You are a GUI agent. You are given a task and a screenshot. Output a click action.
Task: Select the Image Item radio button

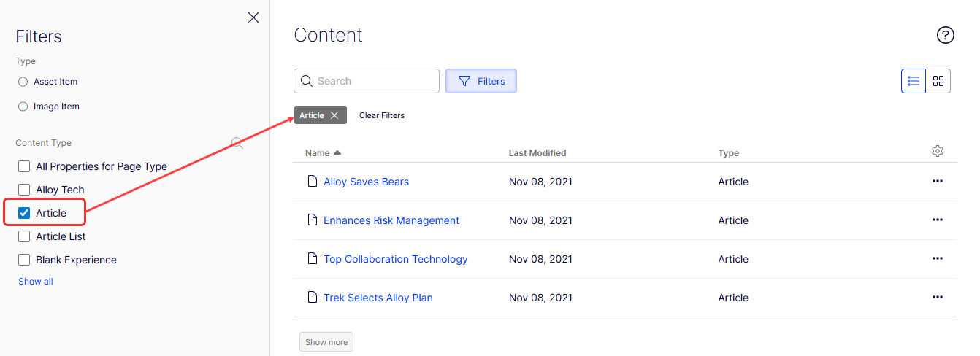(23, 107)
